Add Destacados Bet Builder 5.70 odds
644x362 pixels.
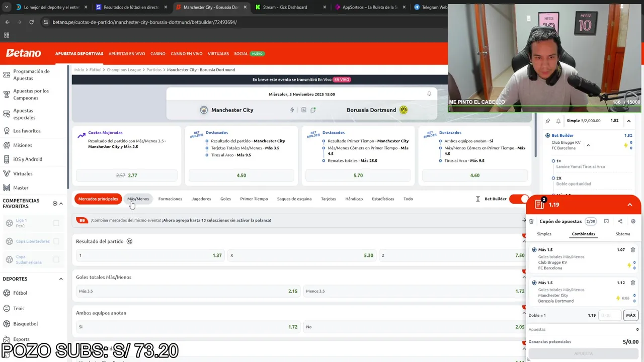point(358,175)
